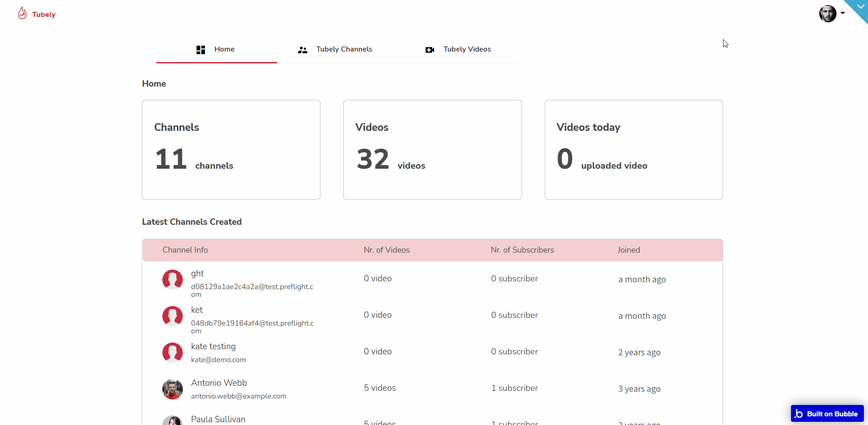Viewport: 868px width, 425px height.
Task: Select the Videos today summary card
Action: 634,150
